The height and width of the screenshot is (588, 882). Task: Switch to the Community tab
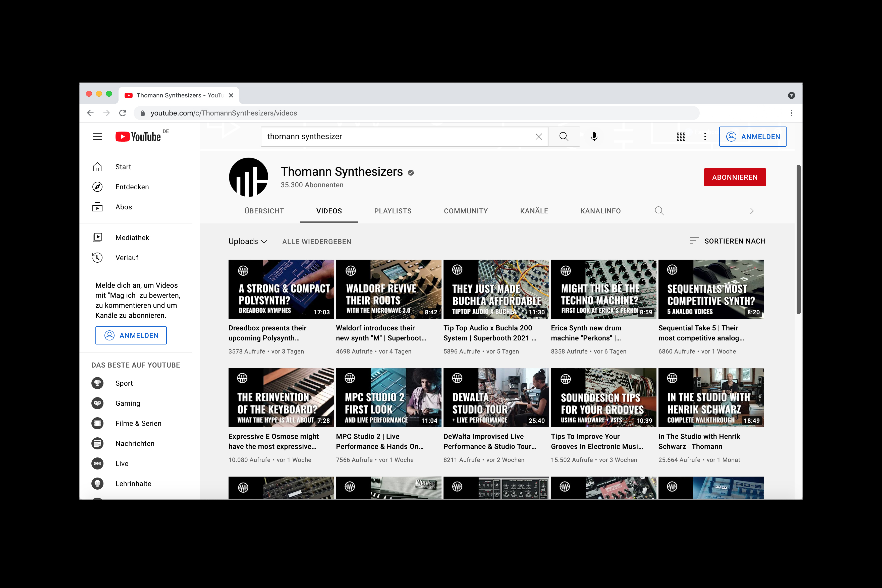[465, 211]
